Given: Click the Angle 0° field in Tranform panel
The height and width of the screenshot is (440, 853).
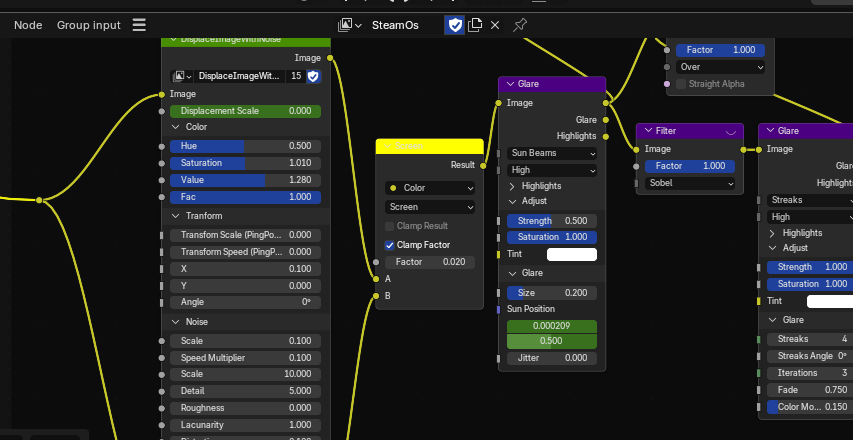Looking at the screenshot, I should pyautogui.click(x=245, y=302).
